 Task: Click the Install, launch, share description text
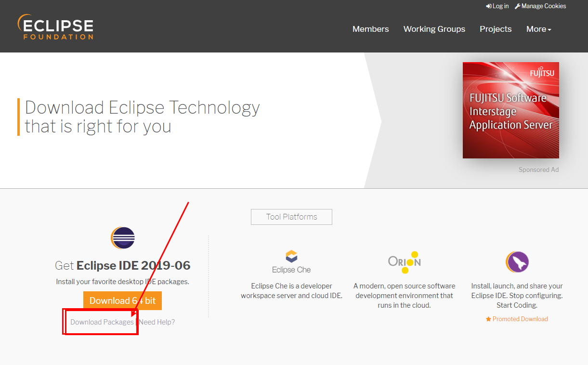[x=517, y=296]
